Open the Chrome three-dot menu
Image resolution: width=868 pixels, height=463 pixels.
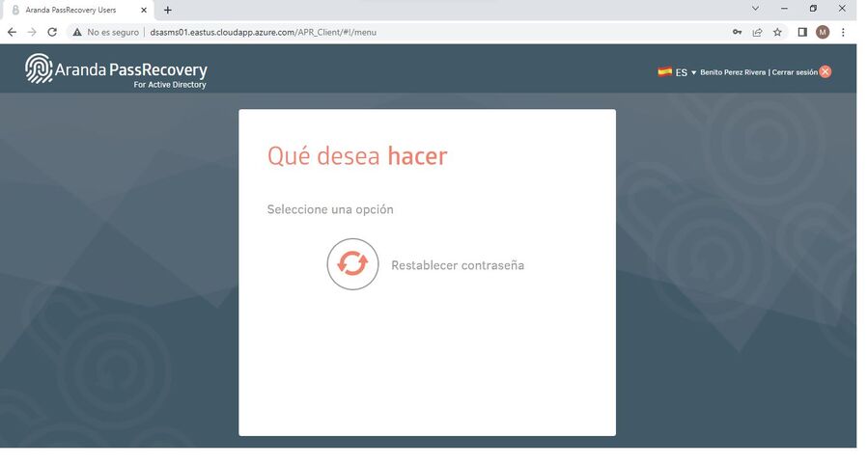[843, 32]
